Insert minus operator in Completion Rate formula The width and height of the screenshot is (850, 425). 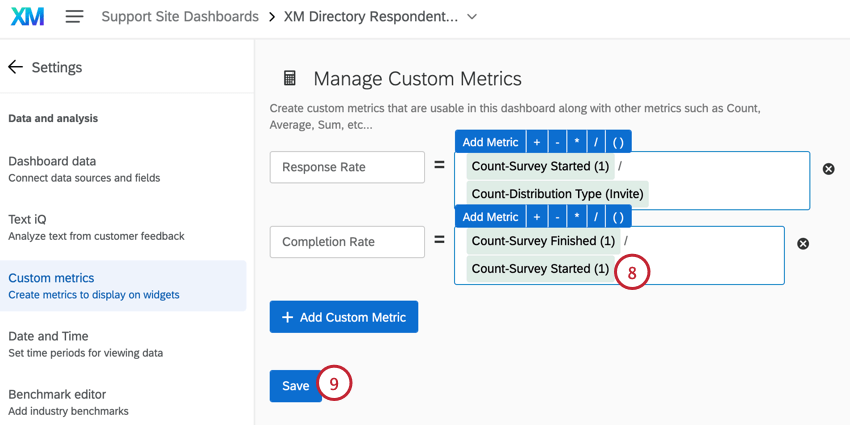coord(557,217)
